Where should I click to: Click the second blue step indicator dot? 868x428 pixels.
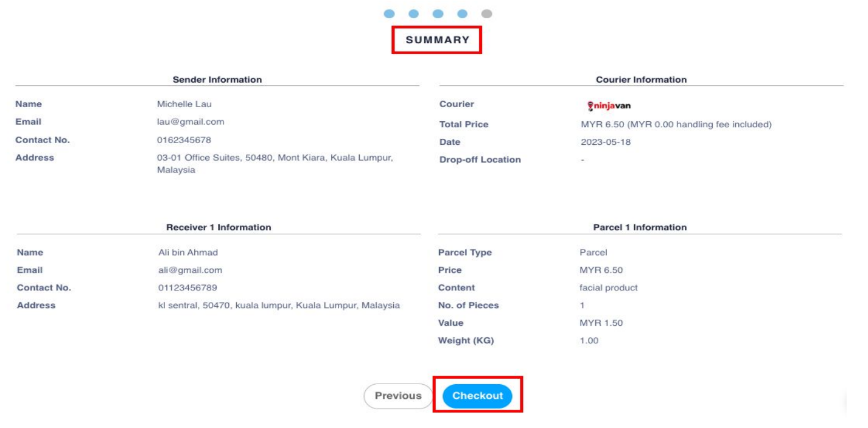414,13
